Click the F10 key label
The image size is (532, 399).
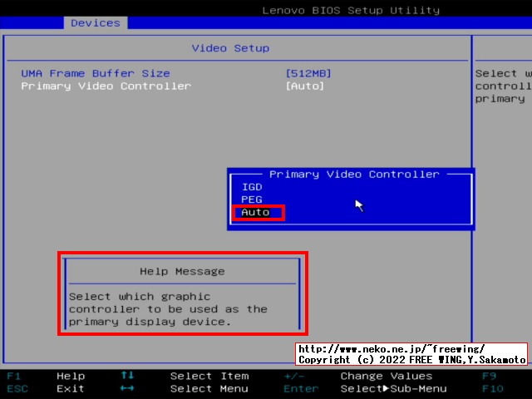492,388
